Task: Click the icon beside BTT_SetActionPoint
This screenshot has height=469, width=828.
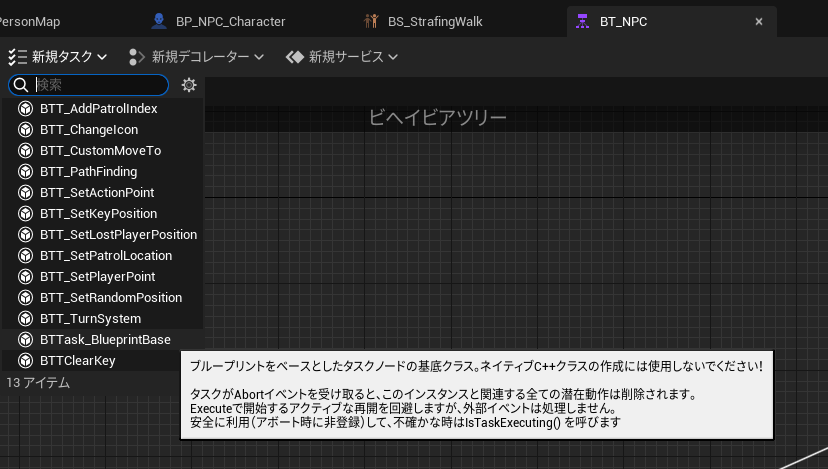Action: pos(25,193)
